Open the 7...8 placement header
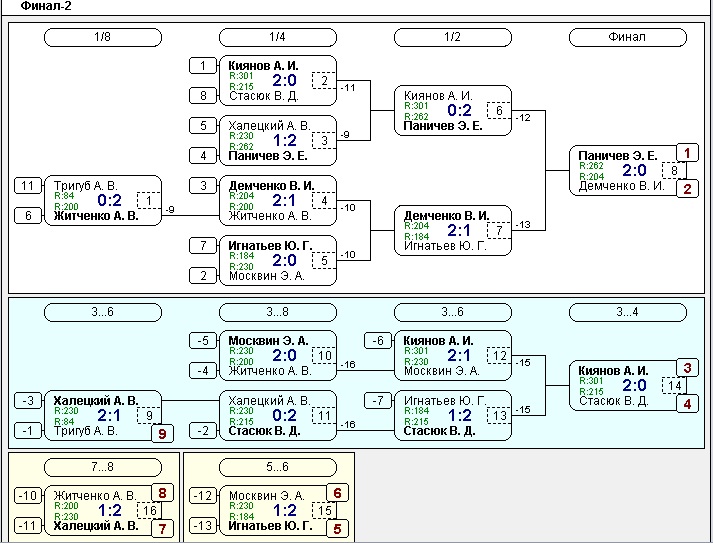Screen dimensions: 713x543 (x=103, y=467)
